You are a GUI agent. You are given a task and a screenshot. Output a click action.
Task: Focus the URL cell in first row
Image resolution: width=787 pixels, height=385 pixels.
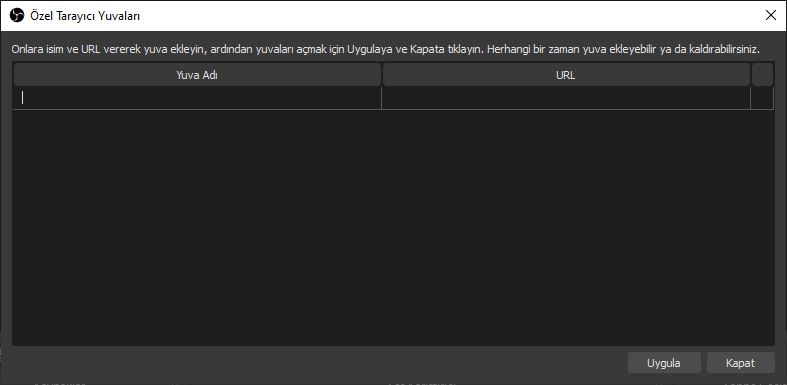(x=566, y=98)
